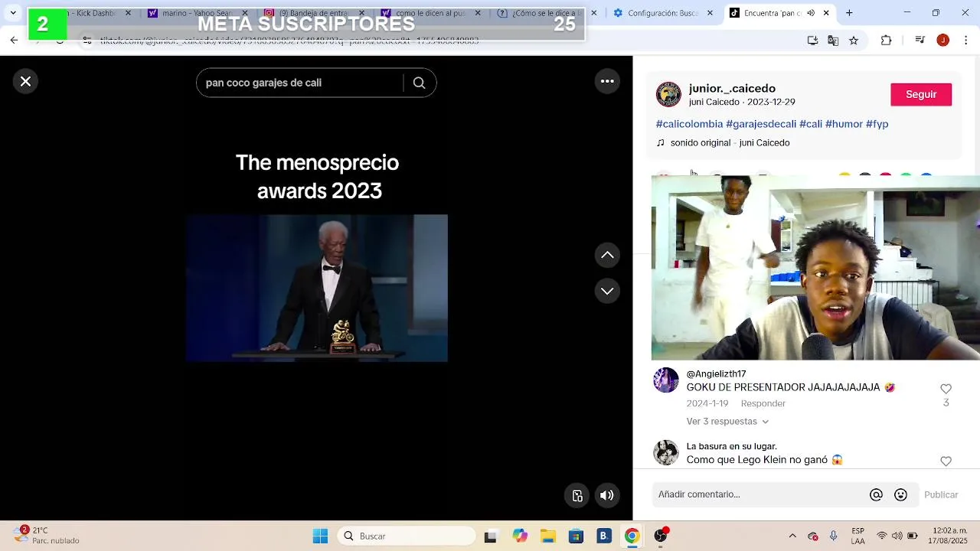The image size is (980, 551).
Task: Open the #garajesdecali hashtag
Action: pos(761,124)
